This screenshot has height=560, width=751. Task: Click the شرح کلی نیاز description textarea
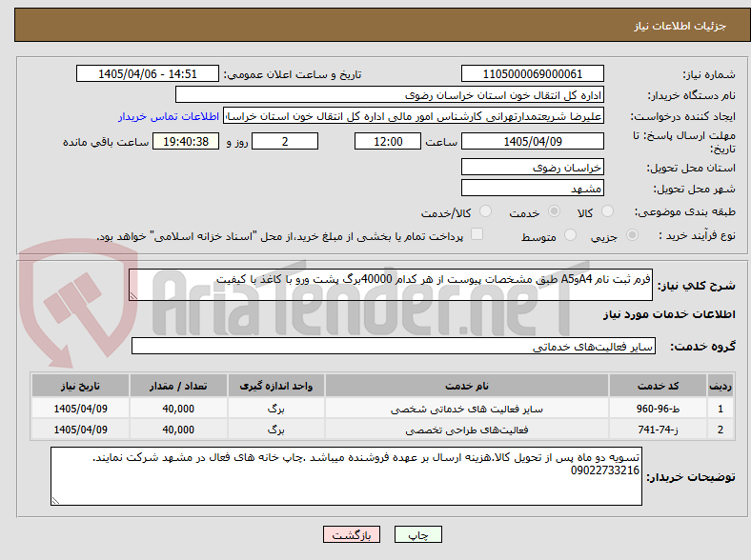tap(391, 285)
